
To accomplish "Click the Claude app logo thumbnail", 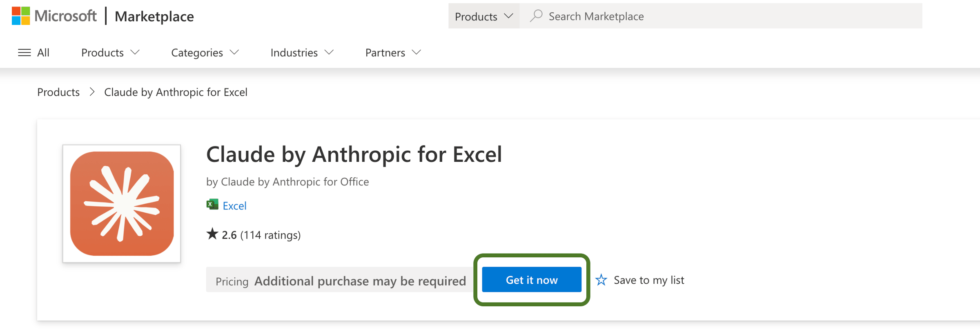I will point(122,203).
